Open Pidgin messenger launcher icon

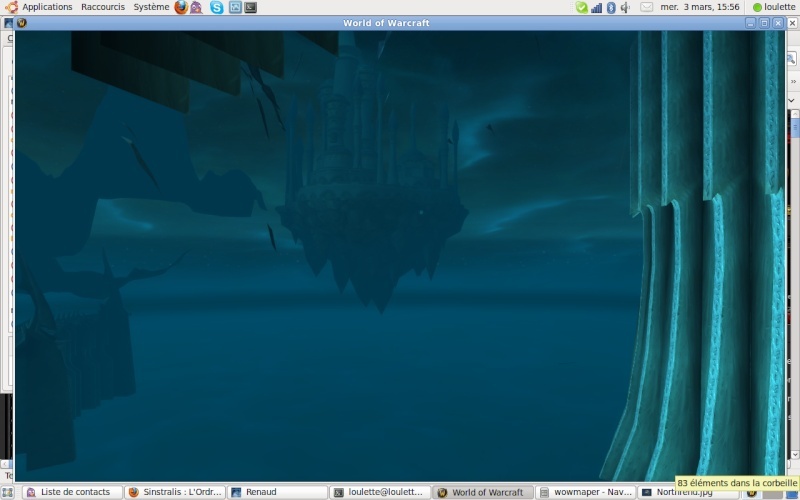[x=197, y=7]
